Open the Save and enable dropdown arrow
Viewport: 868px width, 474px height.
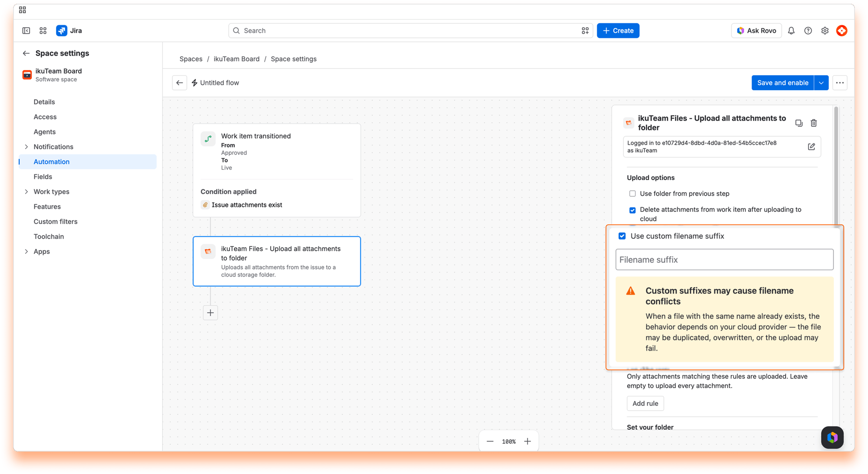[821, 83]
